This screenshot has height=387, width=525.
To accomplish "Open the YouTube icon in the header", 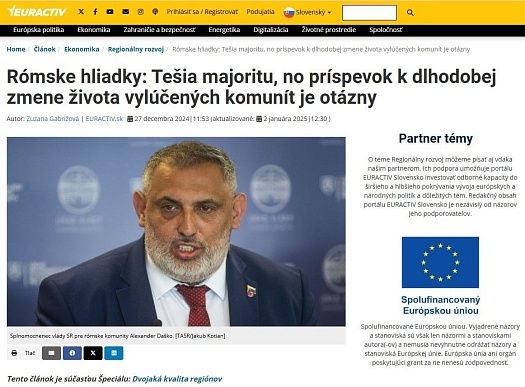I will 110,12.
